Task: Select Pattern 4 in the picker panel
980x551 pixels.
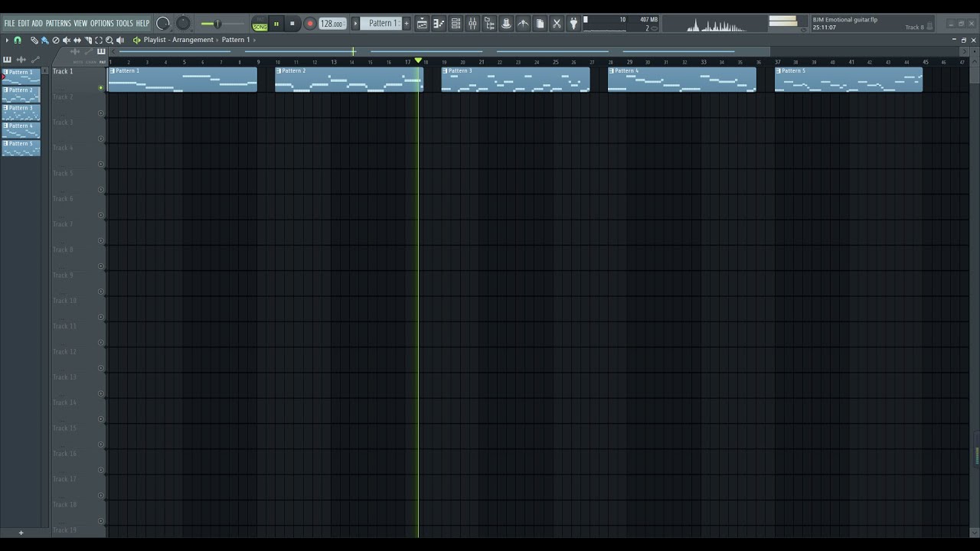Action: 21,129
